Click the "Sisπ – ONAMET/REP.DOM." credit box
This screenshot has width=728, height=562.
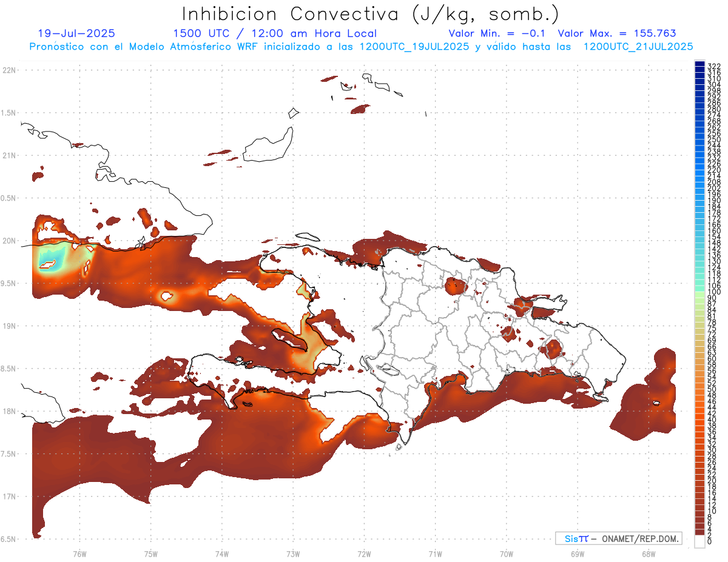pos(618,538)
